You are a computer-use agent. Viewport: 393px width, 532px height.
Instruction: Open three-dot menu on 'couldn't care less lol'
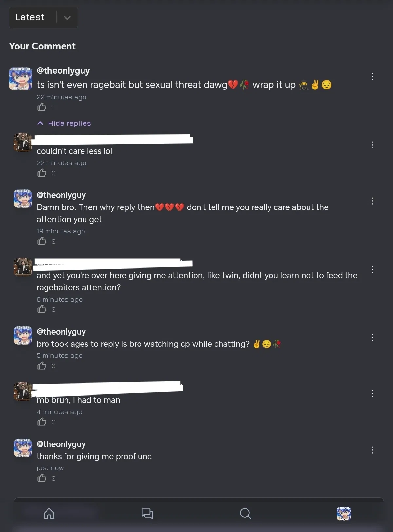[x=372, y=145]
